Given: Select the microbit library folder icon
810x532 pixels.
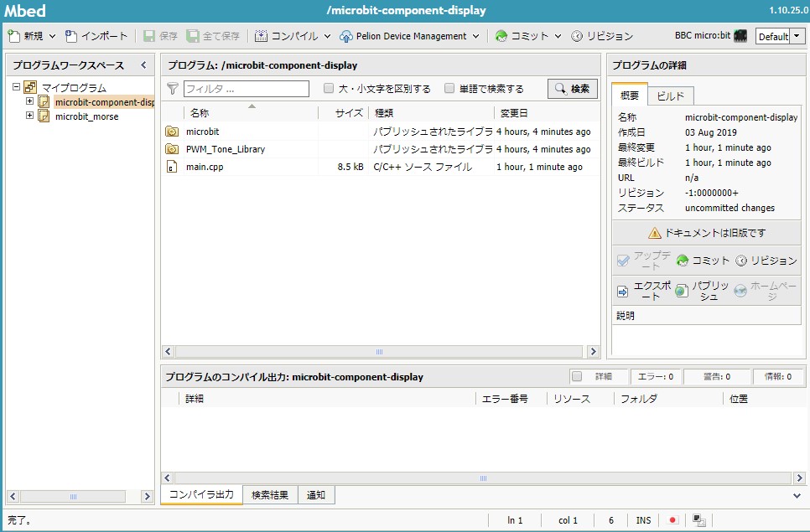Looking at the screenshot, I should (x=172, y=132).
